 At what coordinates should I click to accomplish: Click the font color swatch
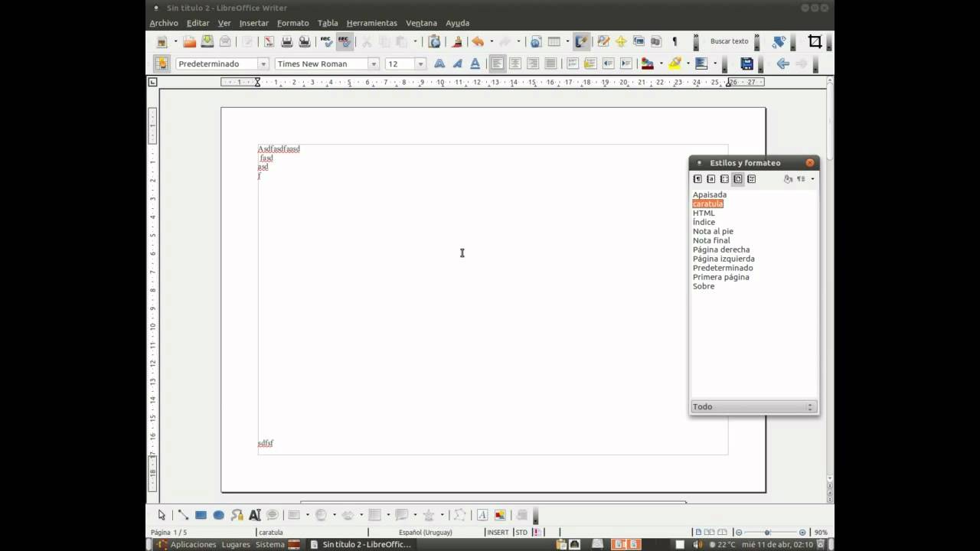click(648, 64)
